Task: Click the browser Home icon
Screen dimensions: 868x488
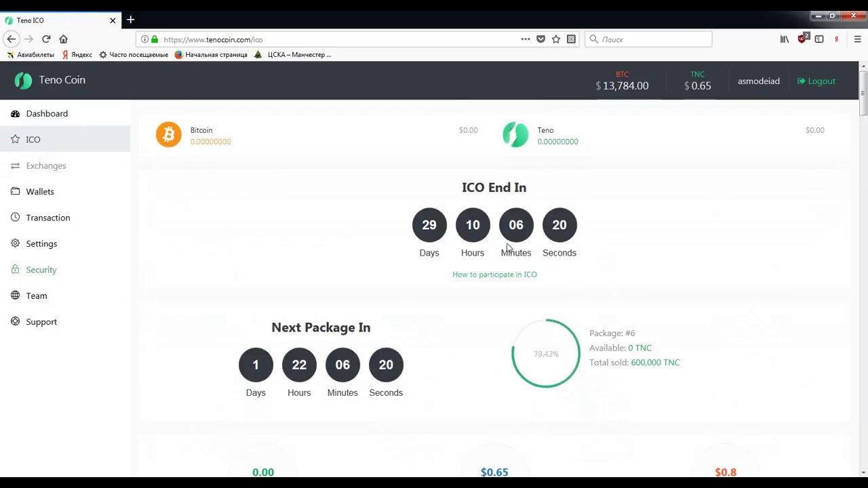Action: 63,39
